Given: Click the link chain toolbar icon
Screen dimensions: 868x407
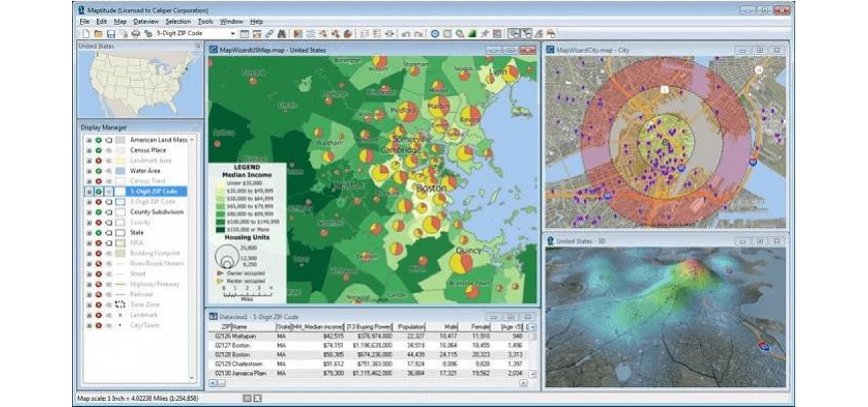Looking at the screenshot, I should point(269,33).
